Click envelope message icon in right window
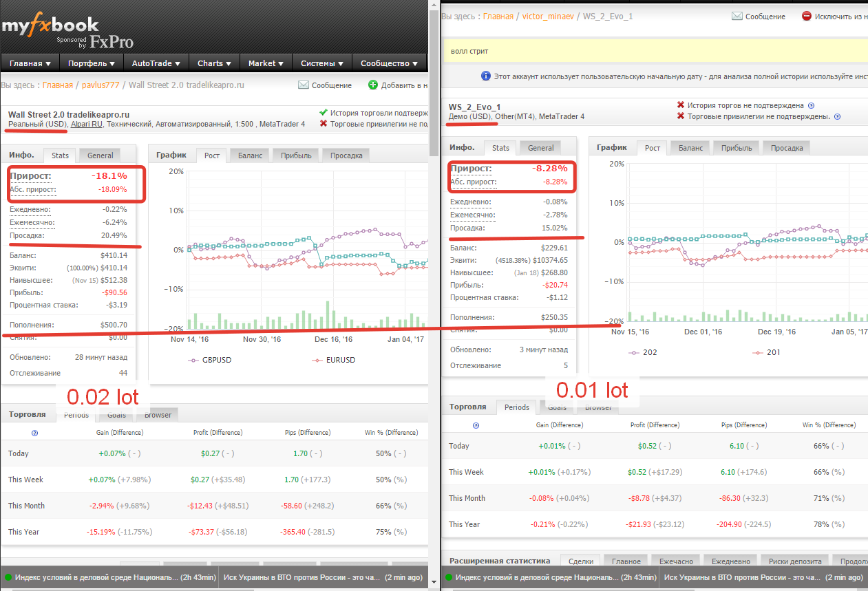This screenshot has width=868, height=591. coord(737,17)
